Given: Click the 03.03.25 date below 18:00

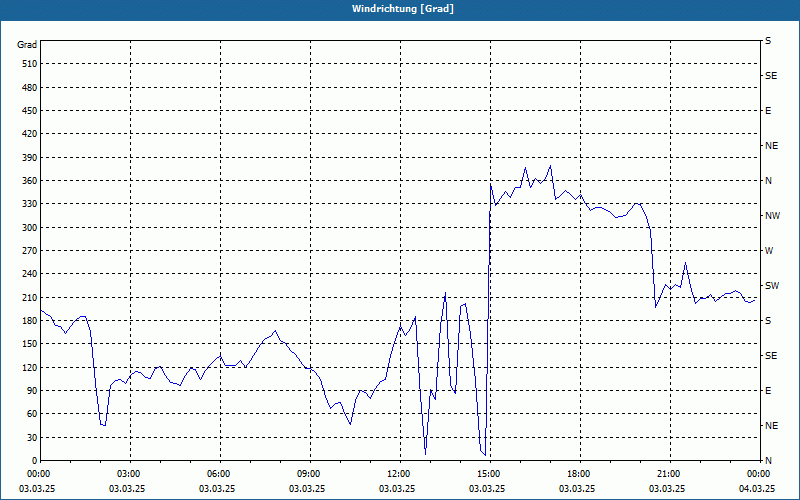Looking at the screenshot, I should click(x=577, y=489).
